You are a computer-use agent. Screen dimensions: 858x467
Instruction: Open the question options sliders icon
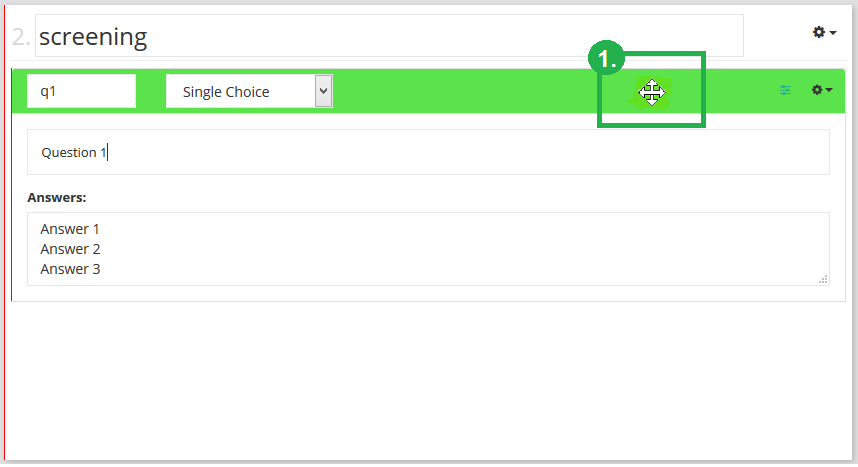point(786,90)
